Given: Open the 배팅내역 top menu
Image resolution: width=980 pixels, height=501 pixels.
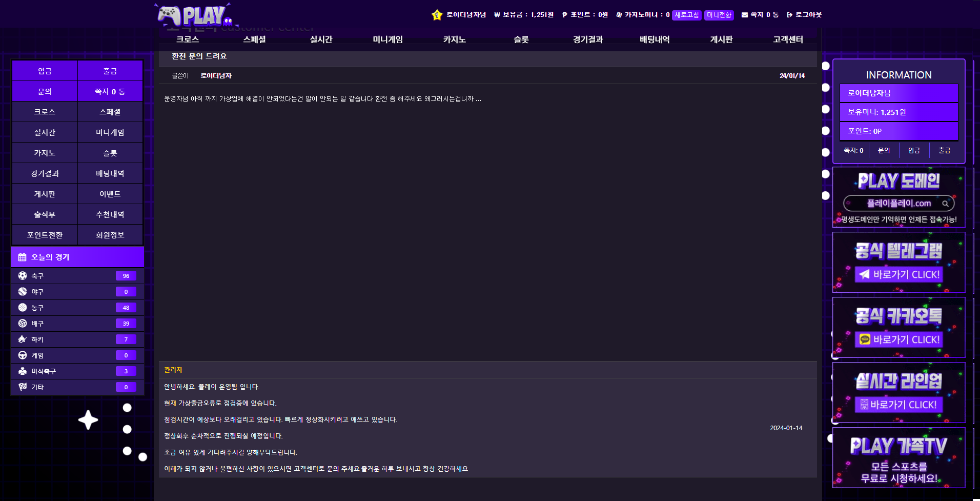Looking at the screenshot, I should click(x=655, y=39).
